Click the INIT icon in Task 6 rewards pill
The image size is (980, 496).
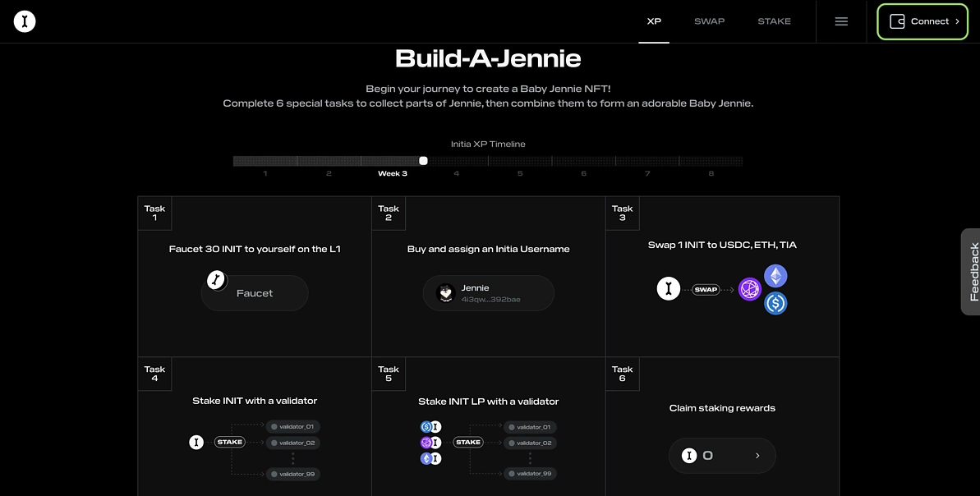689,456
